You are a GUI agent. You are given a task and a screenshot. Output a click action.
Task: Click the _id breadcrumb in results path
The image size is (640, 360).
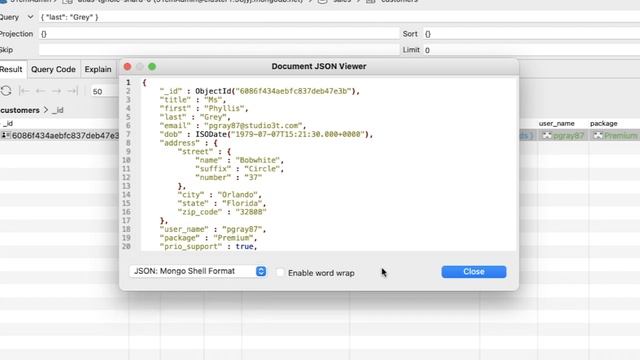(x=58, y=110)
